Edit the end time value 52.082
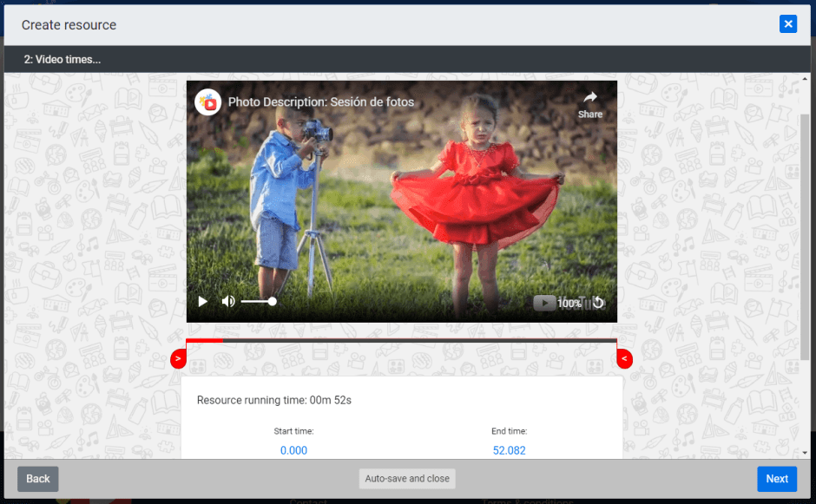Viewport: 816px width, 504px height. (509, 450)
